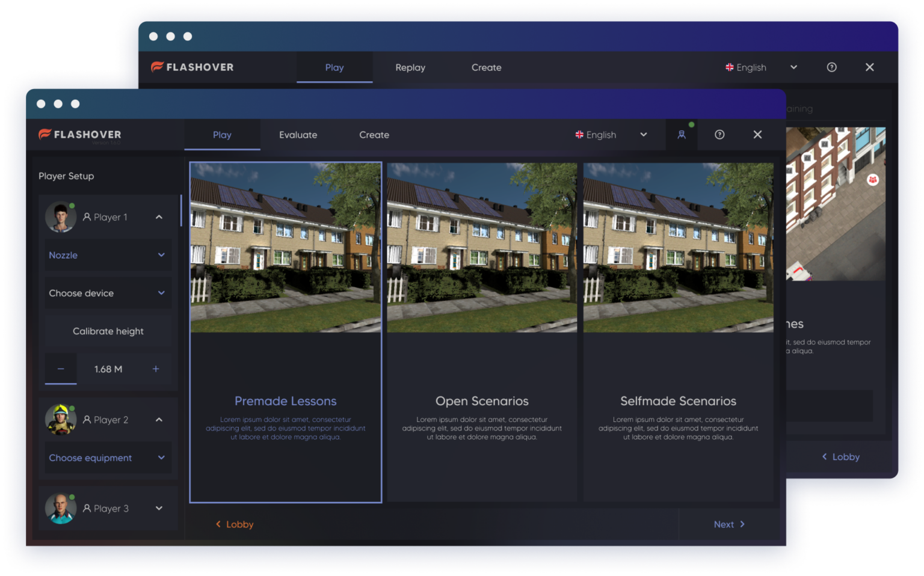Viewport: 924px width, 576px height.
Task: Click red group marker on map
Action: coord(872,180)
